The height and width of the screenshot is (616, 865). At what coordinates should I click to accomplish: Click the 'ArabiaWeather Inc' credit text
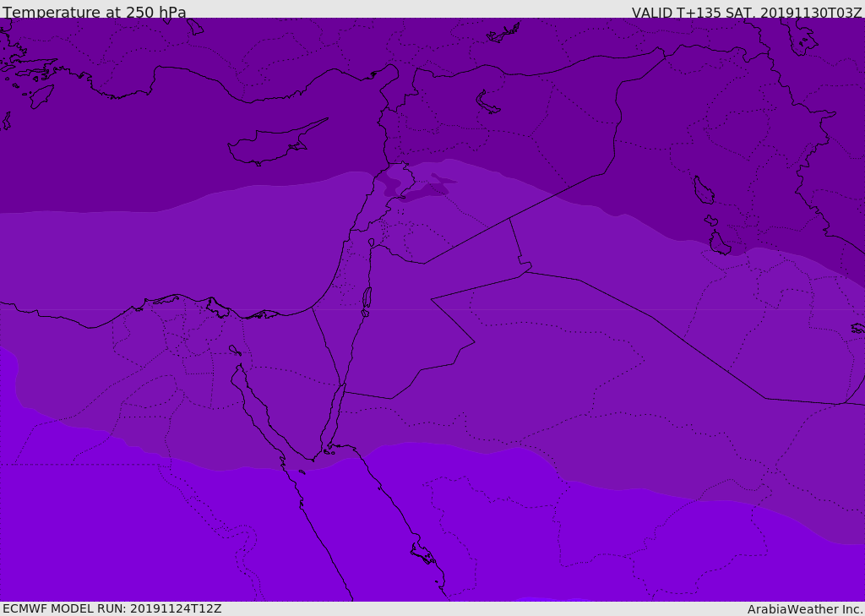point(804,609)
